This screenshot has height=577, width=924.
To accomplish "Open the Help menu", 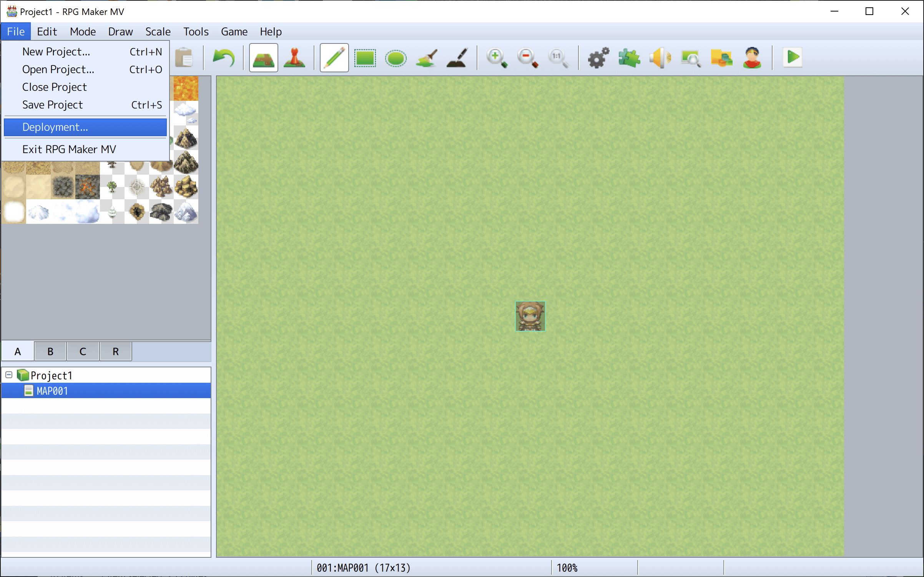I will [x=271, y=32].
